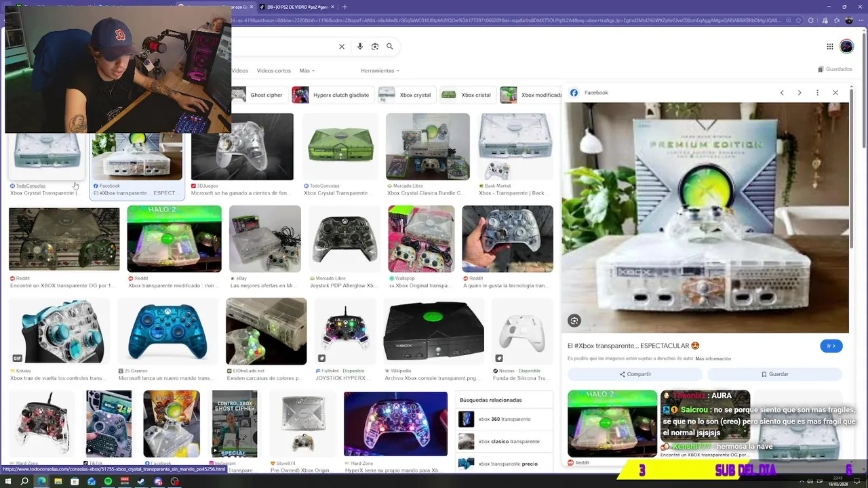Open related search xbox 360 transparente
Image resolution: width=868 pixels, height=488 pixels.
click(x=505, y=419)
